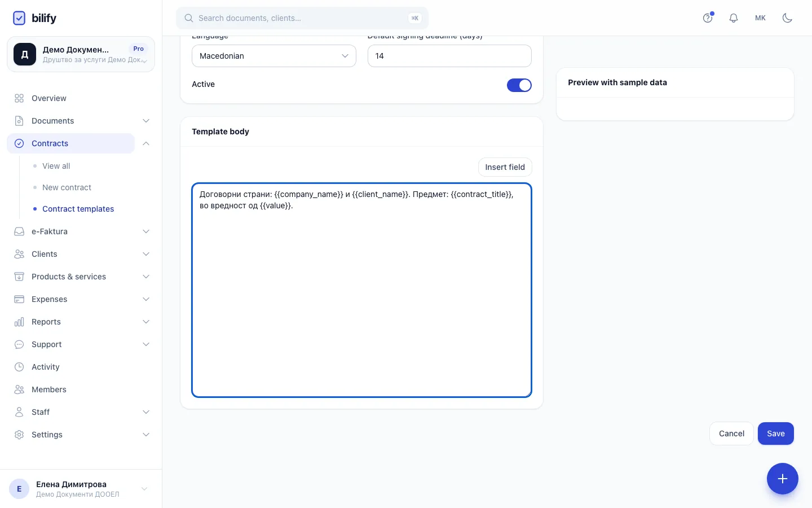The image size is (812, 508).
Task: Click the Template body heading
Action: click(x=220, y=132)
